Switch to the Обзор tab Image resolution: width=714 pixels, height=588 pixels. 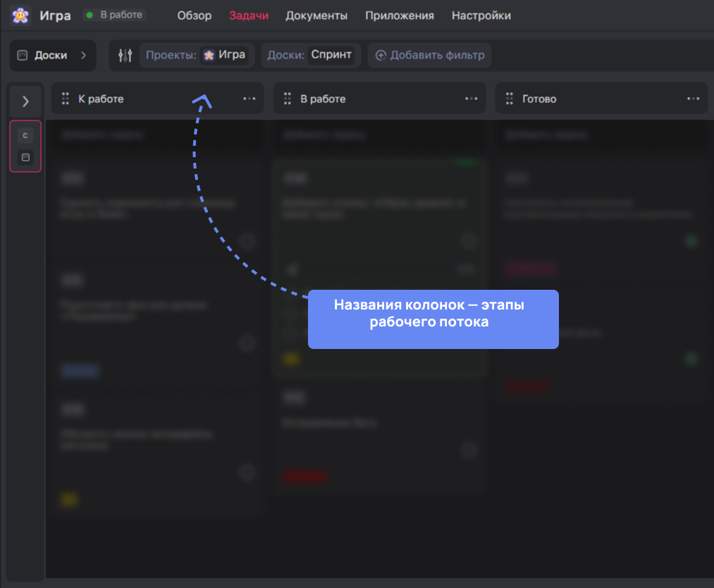194,16
